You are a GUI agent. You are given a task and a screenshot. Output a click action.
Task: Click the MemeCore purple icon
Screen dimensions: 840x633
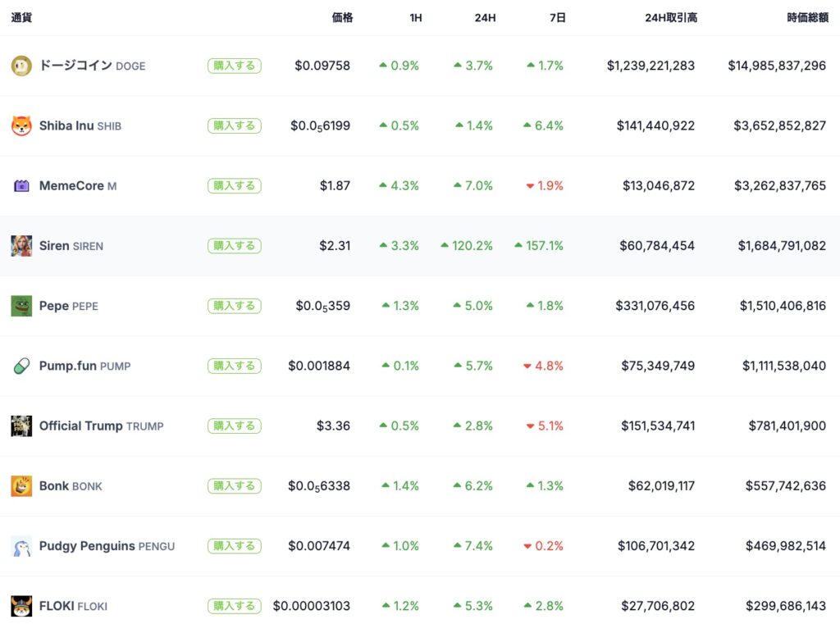(x=21, y=186)
